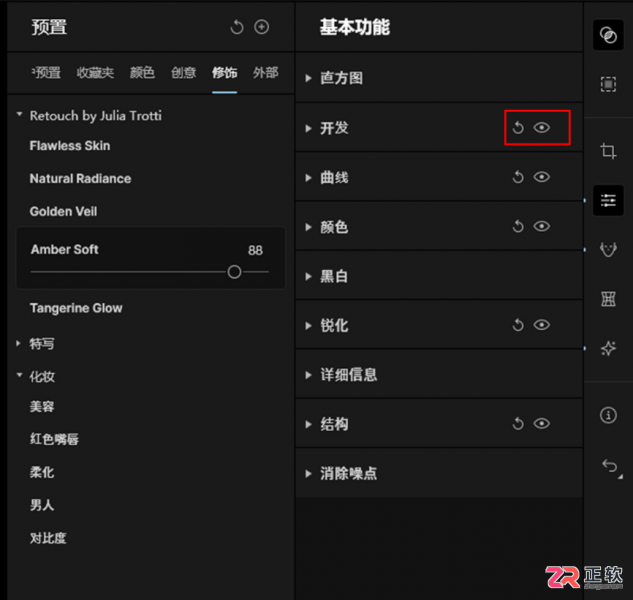Viewport: 633px width, 600px height.
Task: Switch to the 外部 tab
Action: pos(266,73)
